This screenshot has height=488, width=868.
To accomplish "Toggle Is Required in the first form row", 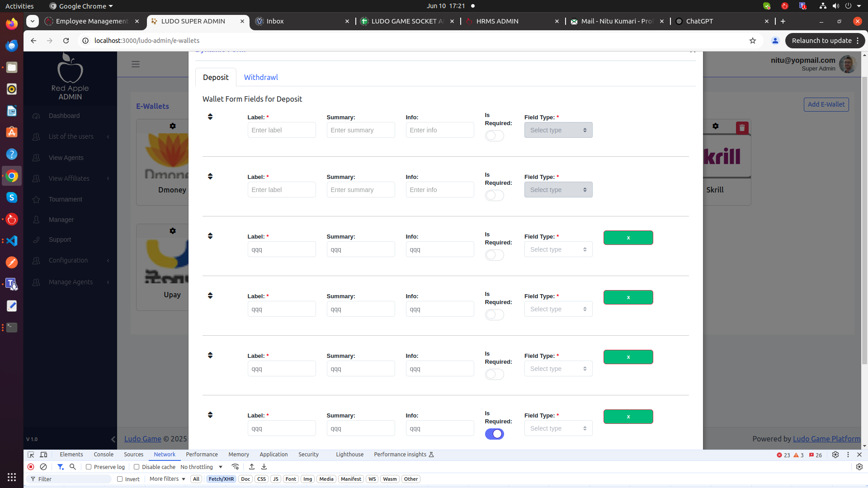I will pos(494,136).
